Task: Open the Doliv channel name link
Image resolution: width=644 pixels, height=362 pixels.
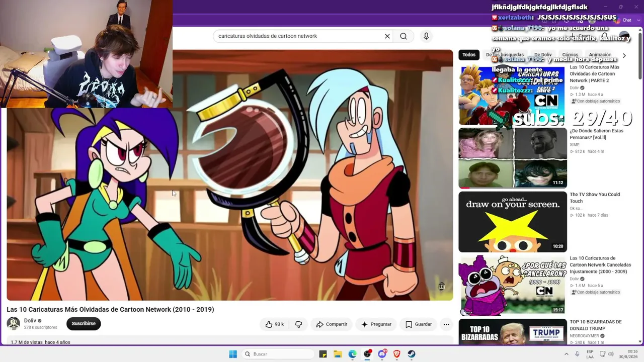Action: pyautogui.click(x=30, y=321)
